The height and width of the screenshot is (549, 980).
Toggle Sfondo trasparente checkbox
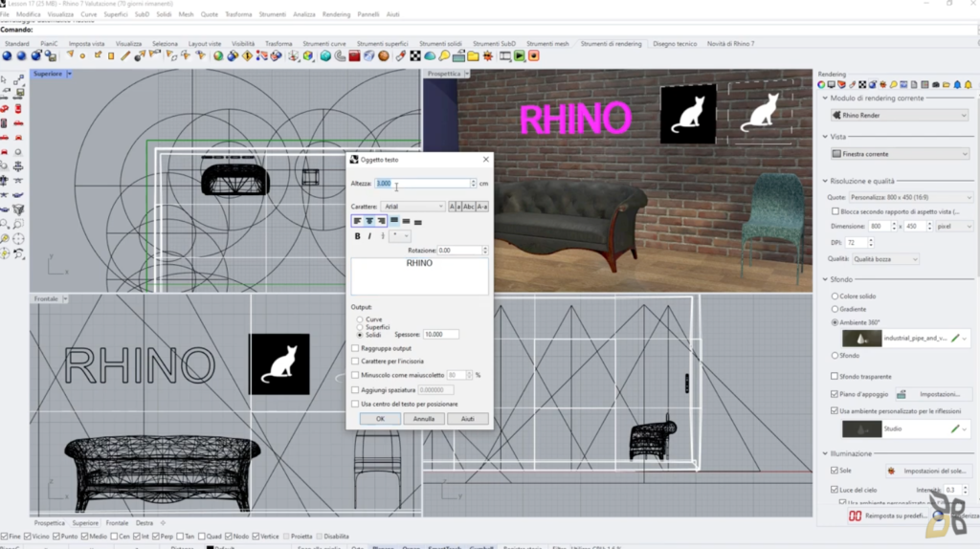[835, 377]
